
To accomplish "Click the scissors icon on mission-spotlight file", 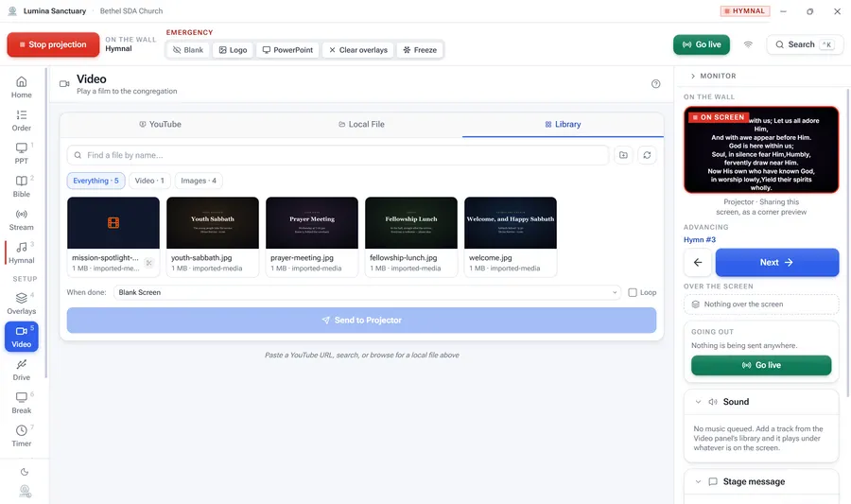I will coord(148,263).
